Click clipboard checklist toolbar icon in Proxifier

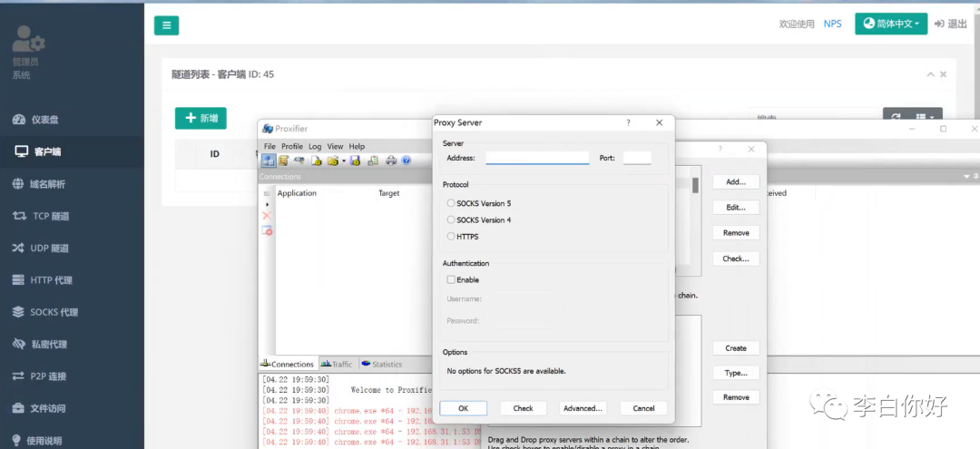[373, 161]
